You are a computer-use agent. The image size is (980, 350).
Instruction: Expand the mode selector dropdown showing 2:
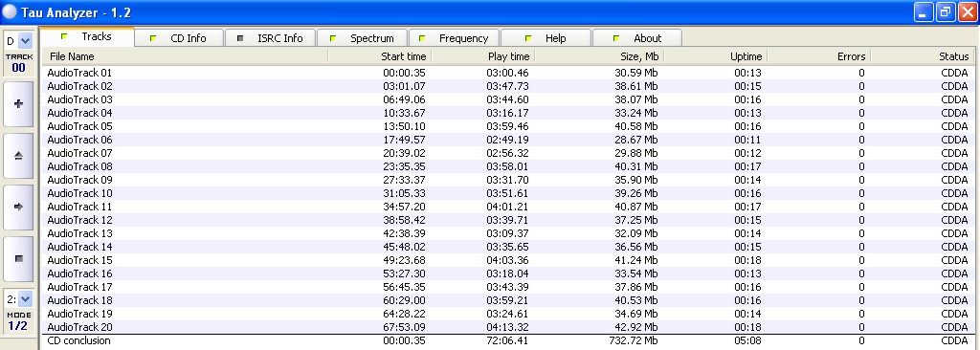pyautogui.click(x=25, y=299)
